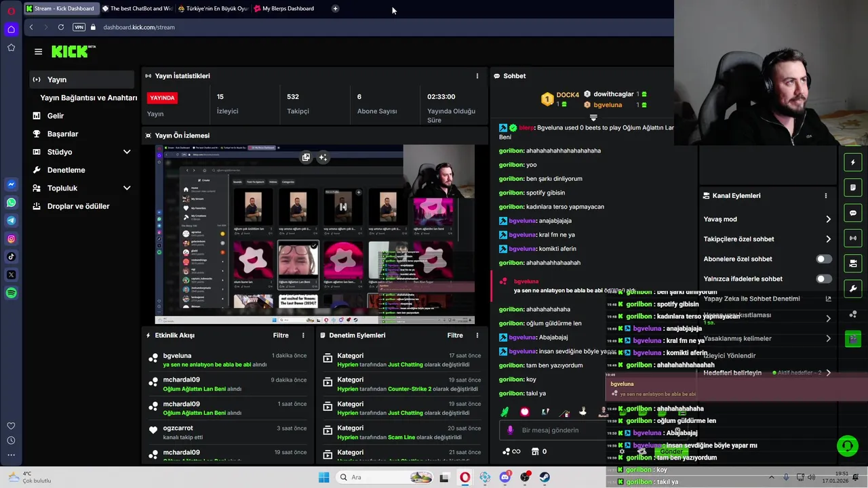Screen dimensions: 868x488
Task: Open Kanal Eylemleri three-dot menu
Action: [825, 195]
